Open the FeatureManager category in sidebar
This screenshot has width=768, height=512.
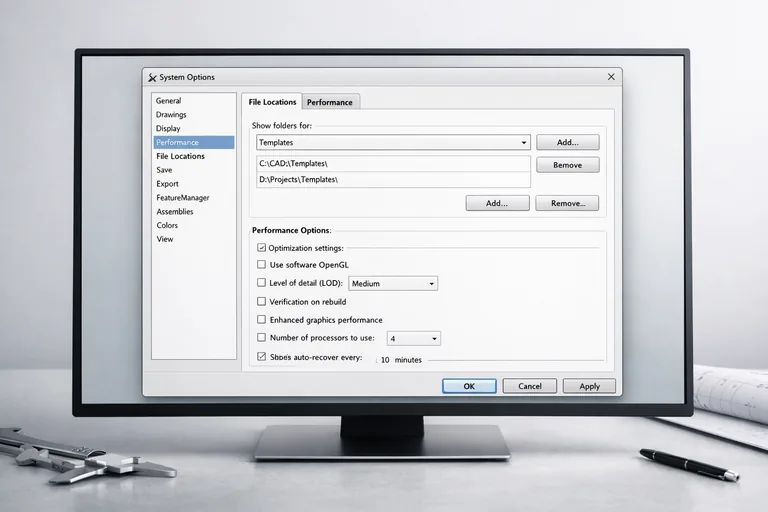181,198
